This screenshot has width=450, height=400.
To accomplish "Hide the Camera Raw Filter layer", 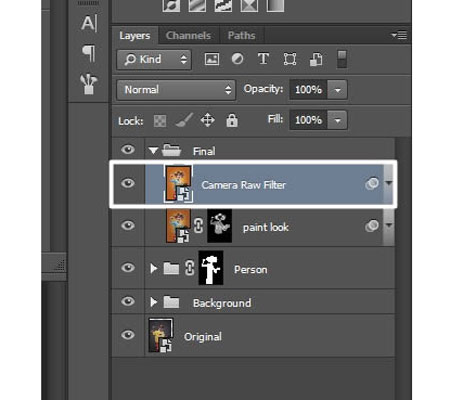I will (x=128, y=183).
